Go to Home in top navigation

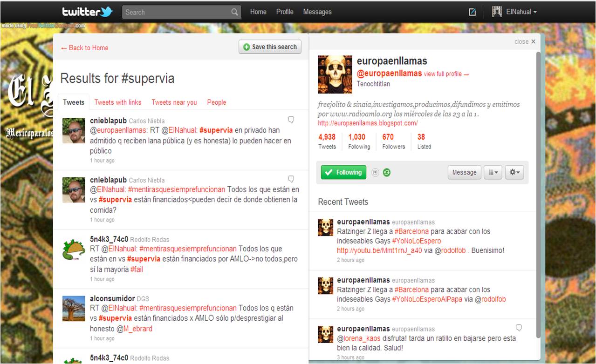click(x=258, y=12)
